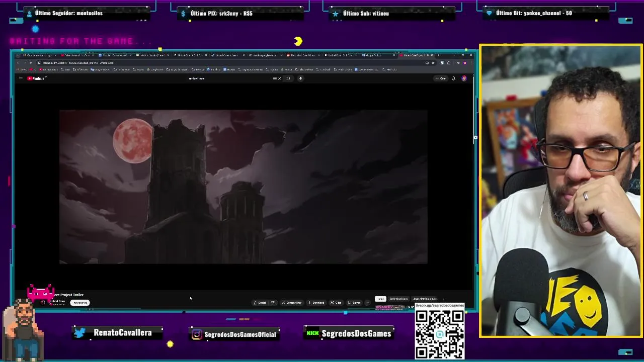Reload the page in the browser
The width and height of the screenshot is (644, 362).
pyautogui.click(x=31, y=63)
